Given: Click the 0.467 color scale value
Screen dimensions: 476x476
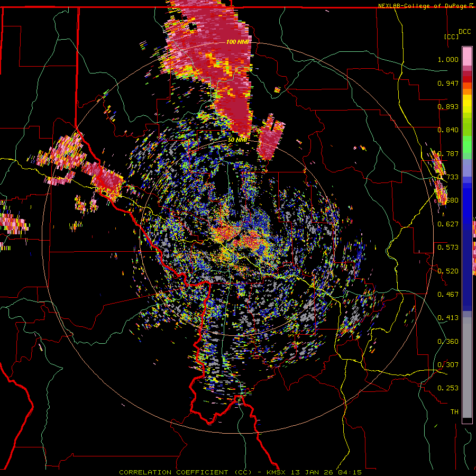Looking at the screenshot, I should tap(448, 295).
